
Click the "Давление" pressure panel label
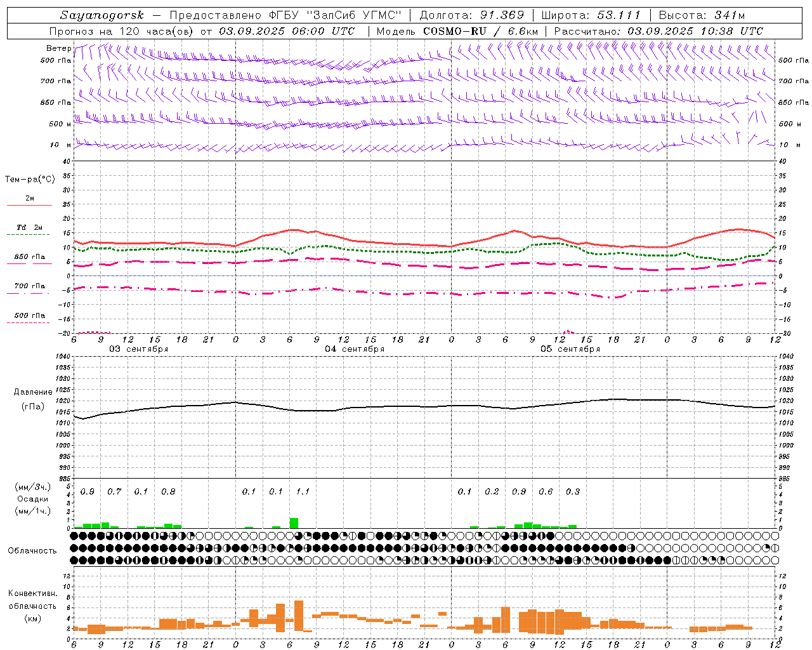coord(33,392)
